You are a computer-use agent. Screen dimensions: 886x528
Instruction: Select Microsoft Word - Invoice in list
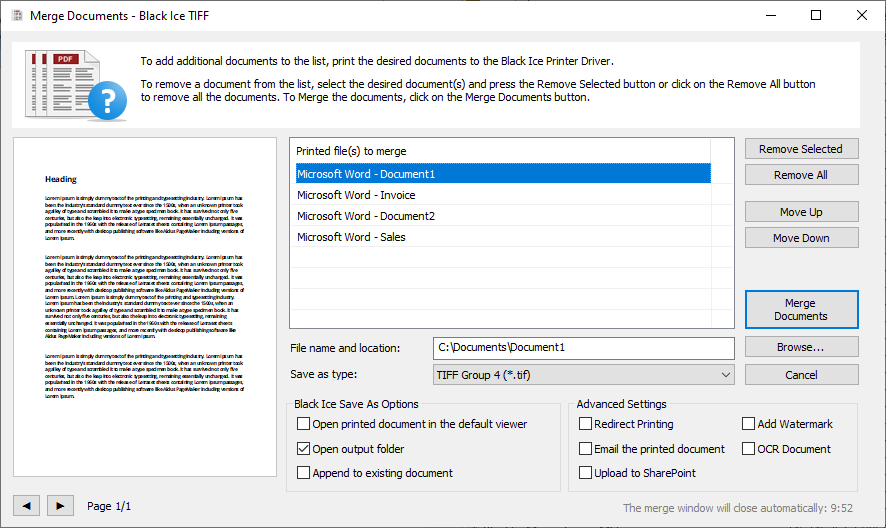point(356,195)
